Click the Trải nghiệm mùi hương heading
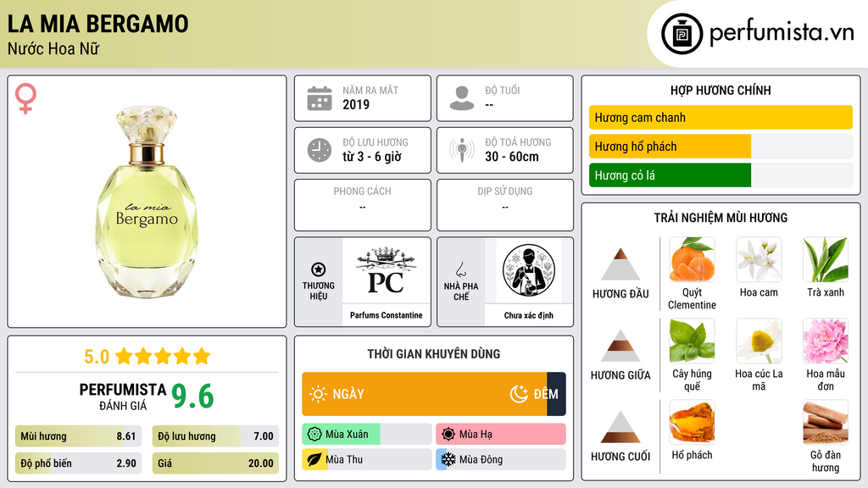 721,218
